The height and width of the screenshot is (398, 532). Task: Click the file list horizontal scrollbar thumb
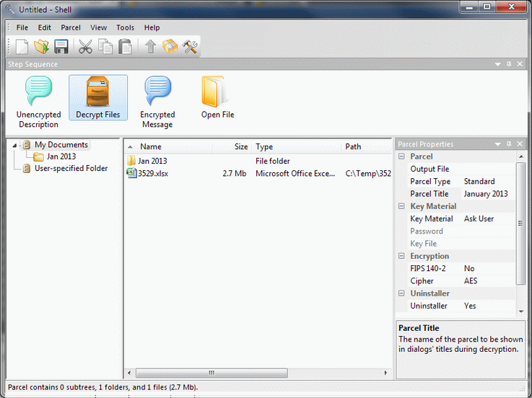(x=212, y=373)
